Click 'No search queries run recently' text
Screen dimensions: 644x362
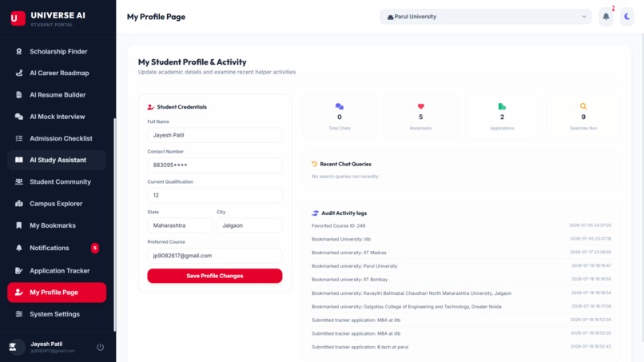coord(345,177)
